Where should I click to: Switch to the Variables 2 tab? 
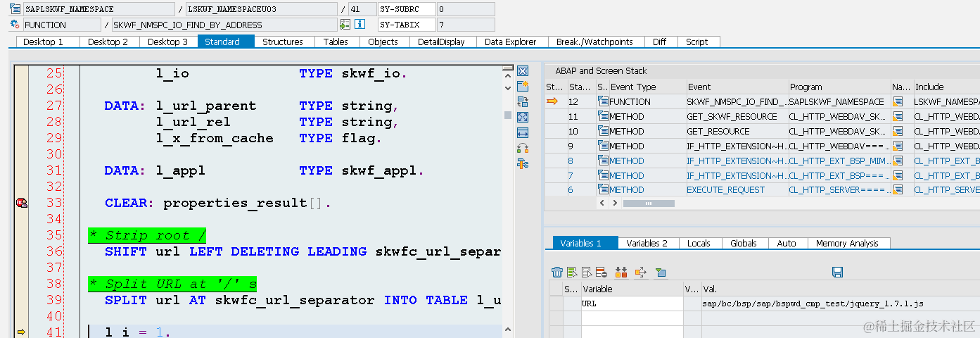point(647,244)
